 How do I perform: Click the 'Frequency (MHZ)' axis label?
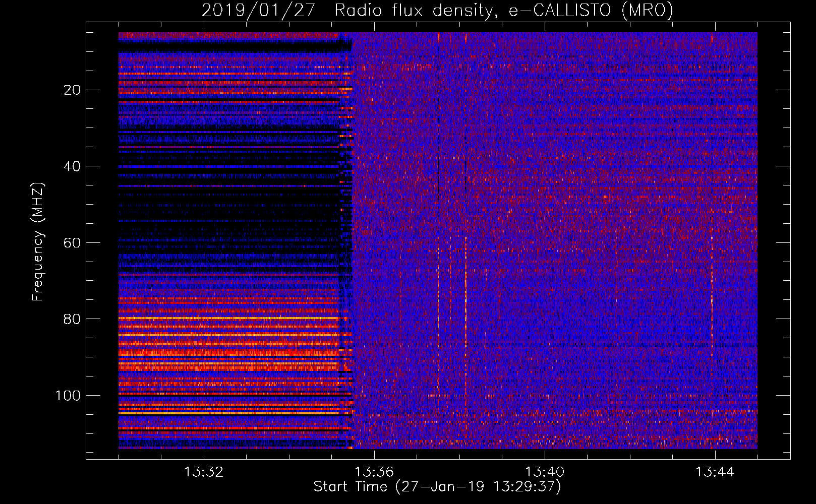(x=37, y=241)
